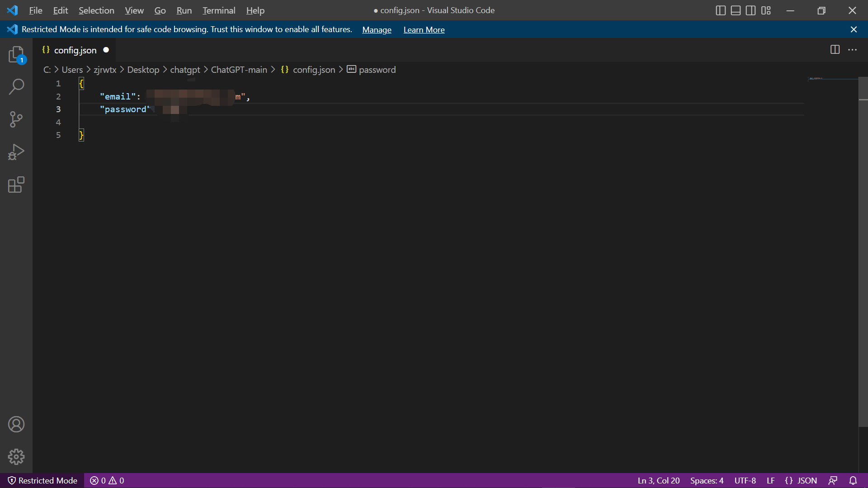Open the Accounts icon in sidebar
This screenshot has height=488, width=868.
(x=16, y=424)
